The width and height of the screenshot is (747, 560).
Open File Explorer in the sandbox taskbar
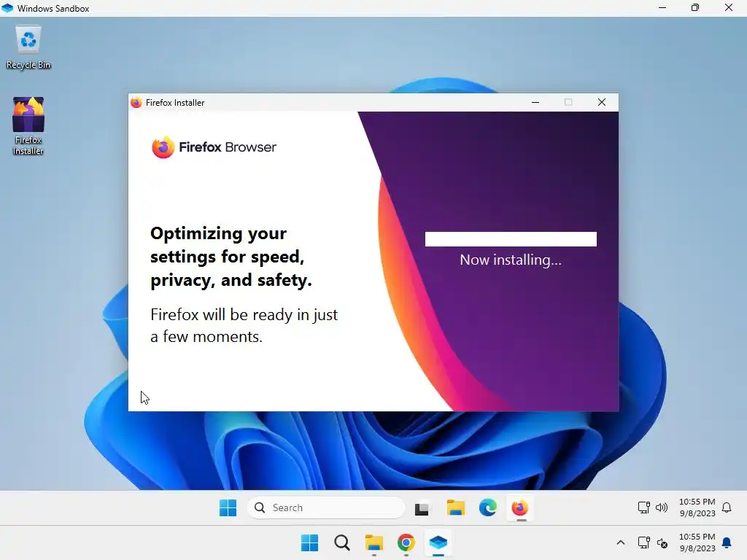455,507
